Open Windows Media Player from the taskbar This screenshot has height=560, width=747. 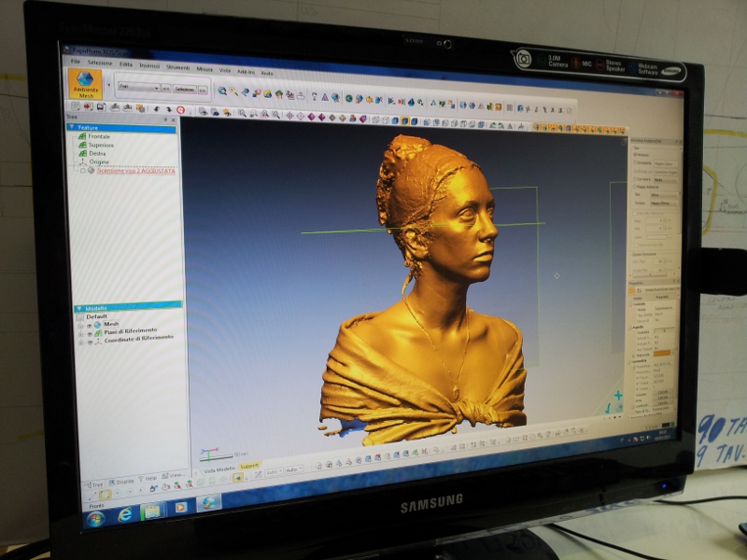pos(180,508)
